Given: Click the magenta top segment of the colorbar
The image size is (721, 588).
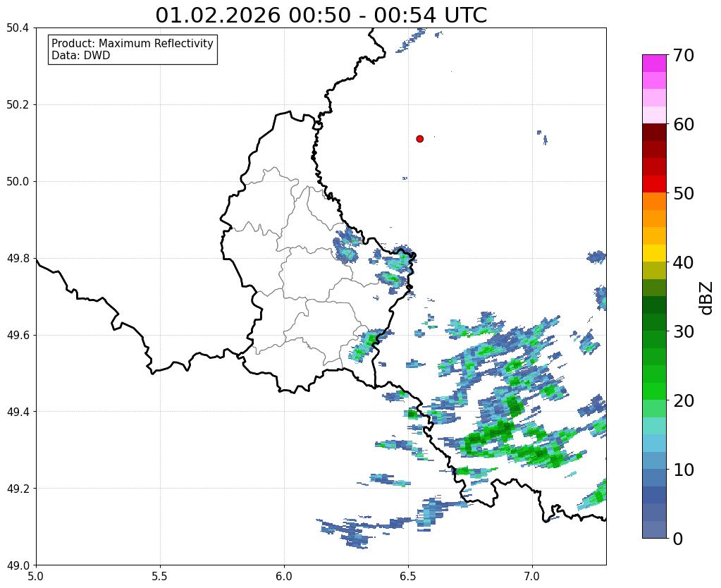Looking at the screenshot, I should pyautogui.click(x=654, y=63).
